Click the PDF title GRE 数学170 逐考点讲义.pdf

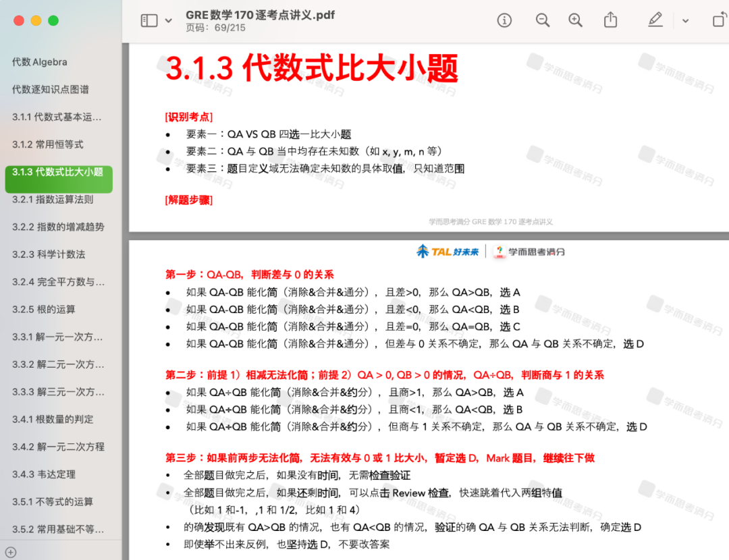[260, 15]
